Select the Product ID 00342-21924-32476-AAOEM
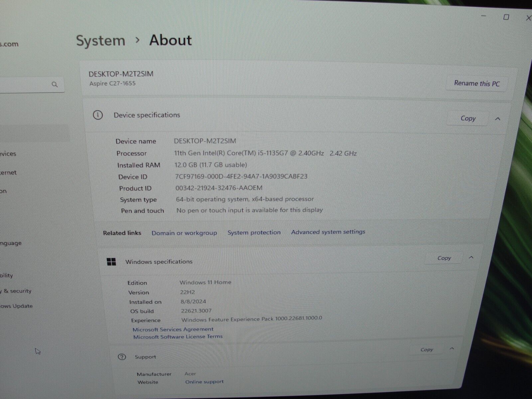Viewport: 532px width, 399px height. tap(219, 188)
